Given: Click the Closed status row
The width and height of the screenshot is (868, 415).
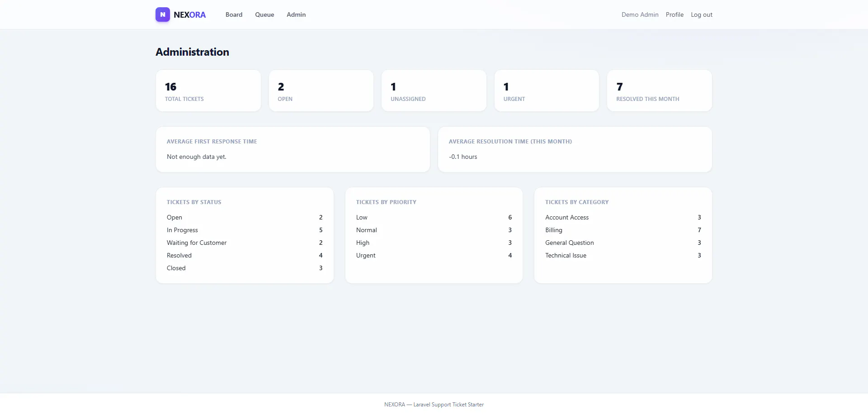Looking at the screenshot, I should point(245,268).
